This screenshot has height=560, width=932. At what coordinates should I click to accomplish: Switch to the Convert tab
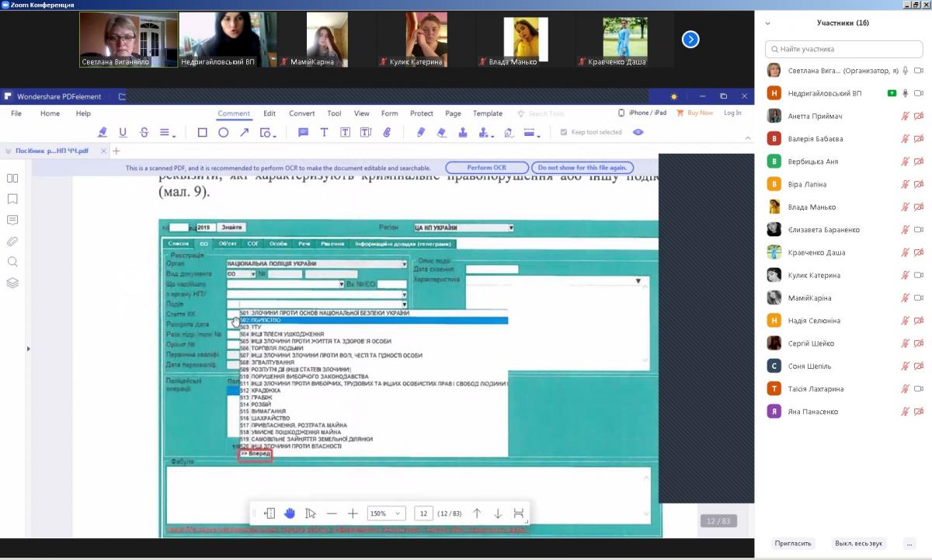[302, 113]
